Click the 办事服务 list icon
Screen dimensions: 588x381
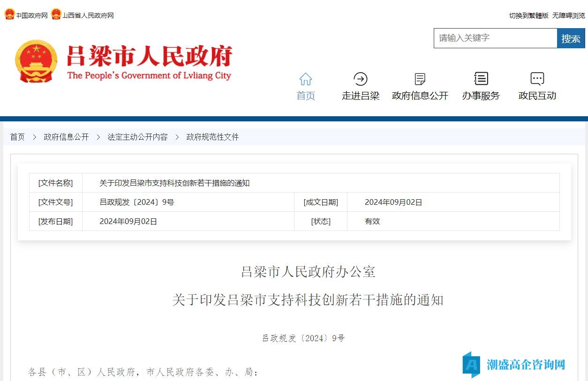pyautogui.click(x=480, y=79)
